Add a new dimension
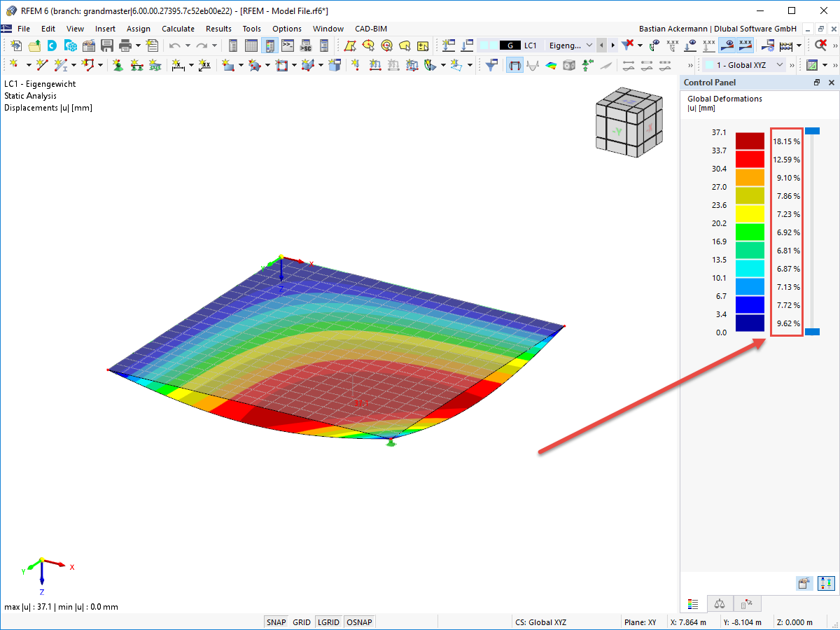The width and height of the screenshot is (840, 630). [x=178, y=65]
